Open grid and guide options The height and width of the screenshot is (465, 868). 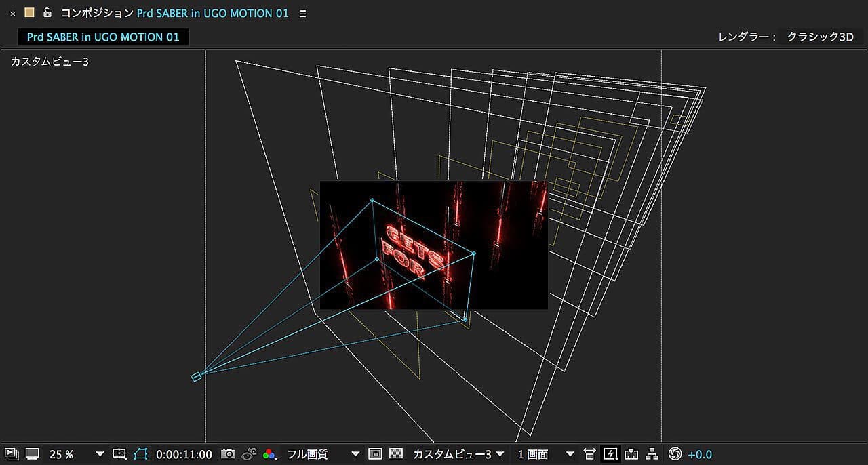click(120, 453)
